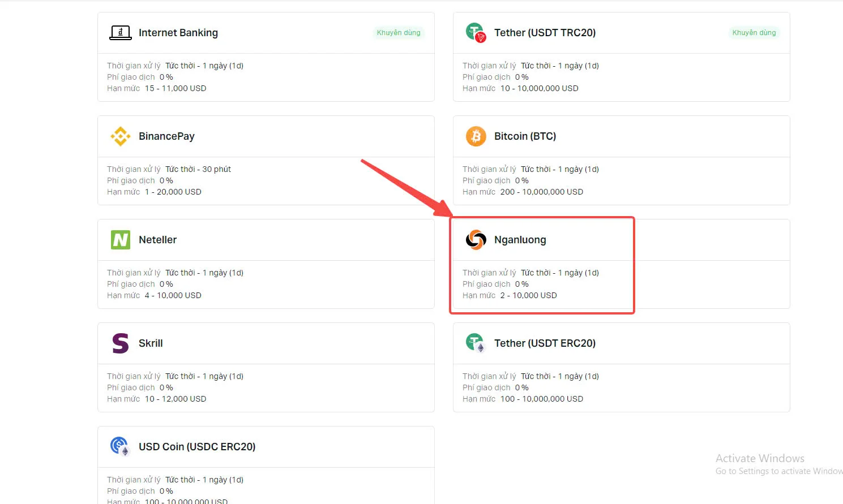Image resolution: width=843 pixels, height=504 pixels.
Task: Click Bitcoin transaction fee 0 %
Action: pos(522,180)
